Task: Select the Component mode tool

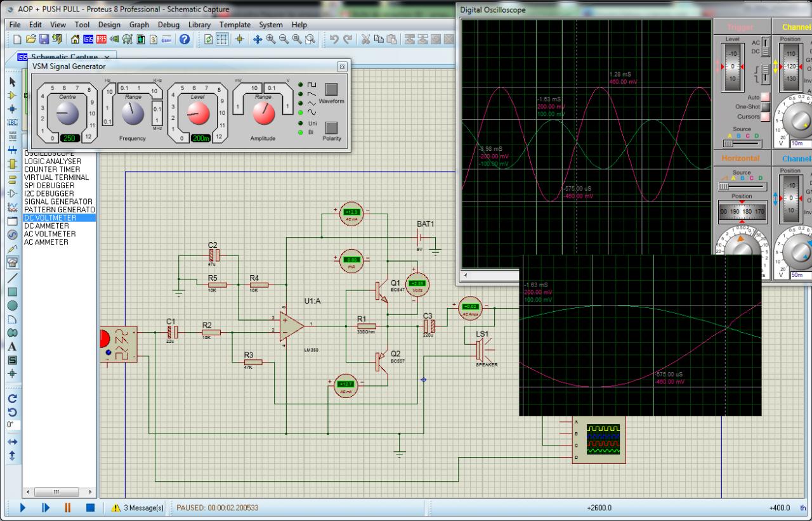Action: [12, 95]
